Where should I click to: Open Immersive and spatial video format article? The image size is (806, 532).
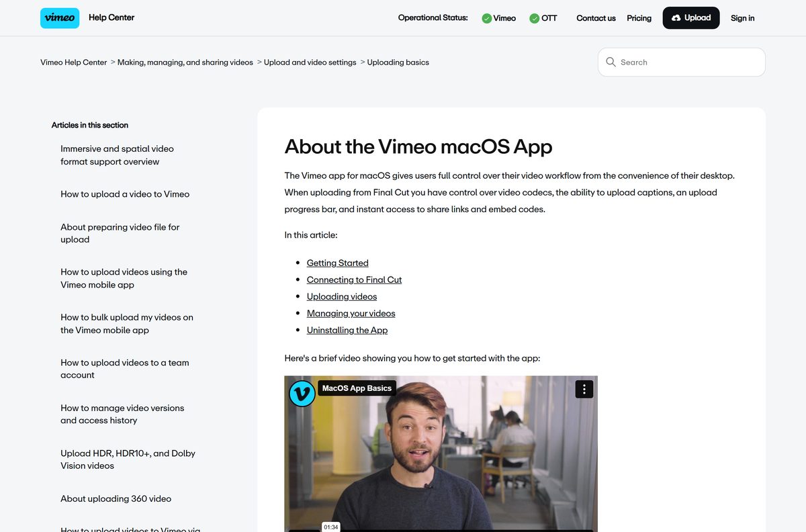pos(117,155)
